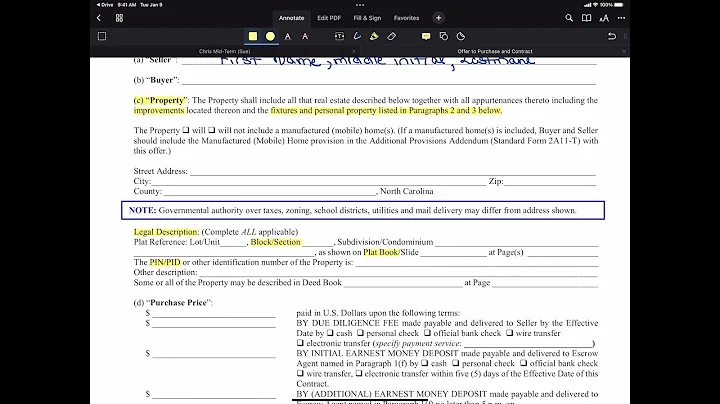Close the Chris Mid-Term document tab
Screen dimensions: 720x404
(x=354, y=51)
